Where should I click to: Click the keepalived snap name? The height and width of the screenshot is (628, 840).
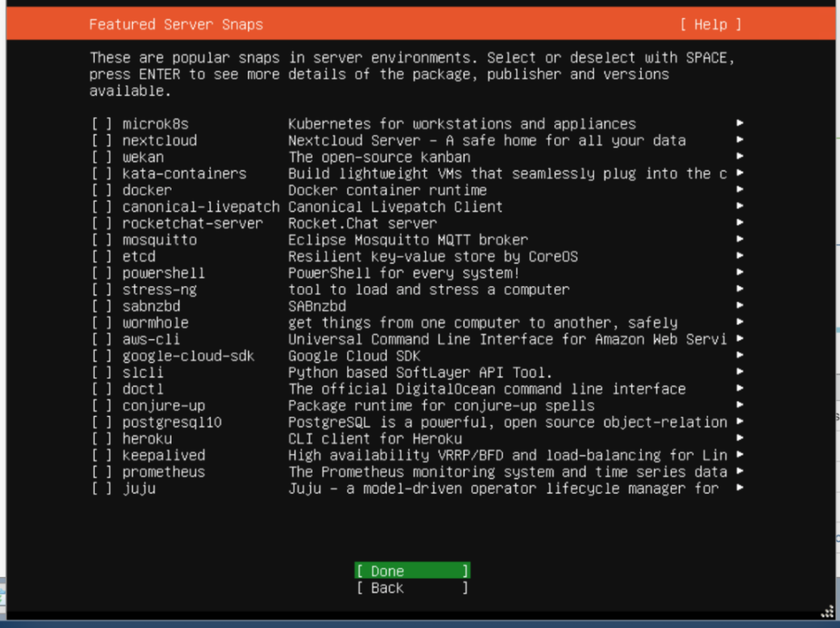coord(163,456)
